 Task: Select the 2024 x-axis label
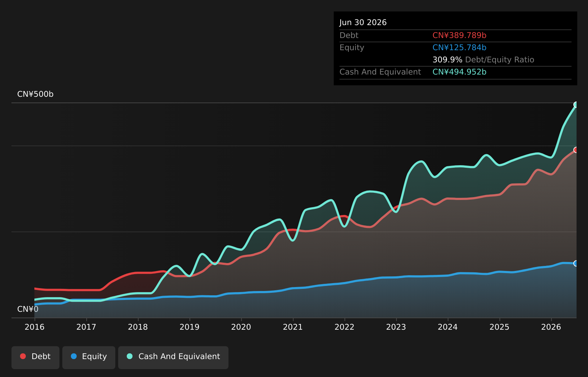point(448,327)
